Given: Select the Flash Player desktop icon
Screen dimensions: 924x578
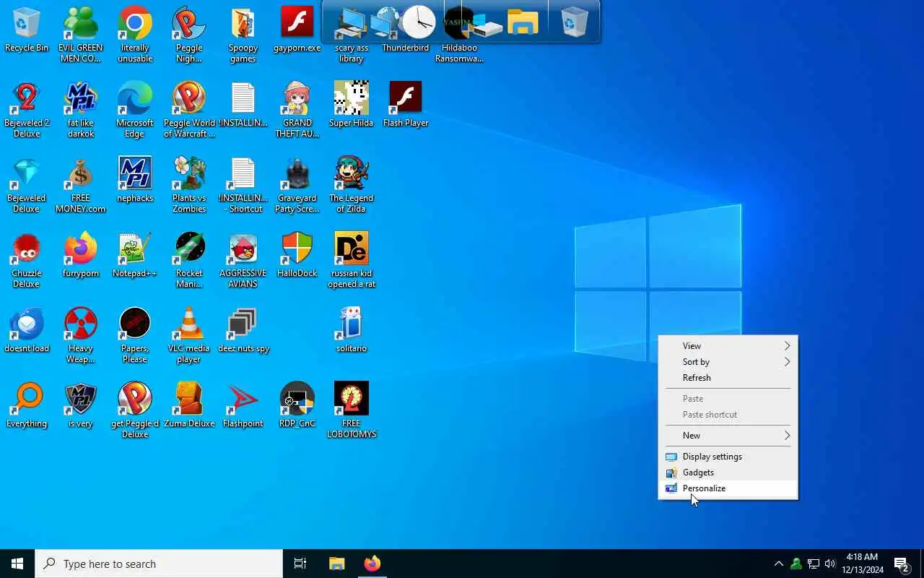Looking at the screenshot, I should 406,105.
